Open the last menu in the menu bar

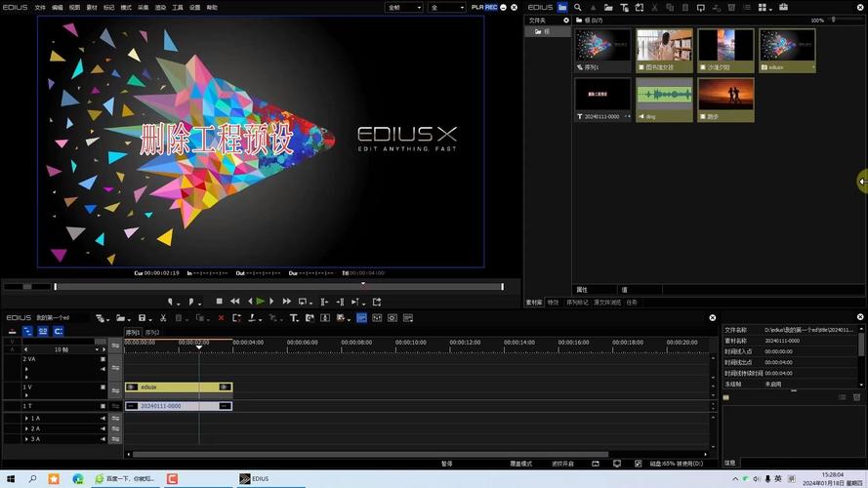(212, 7)
